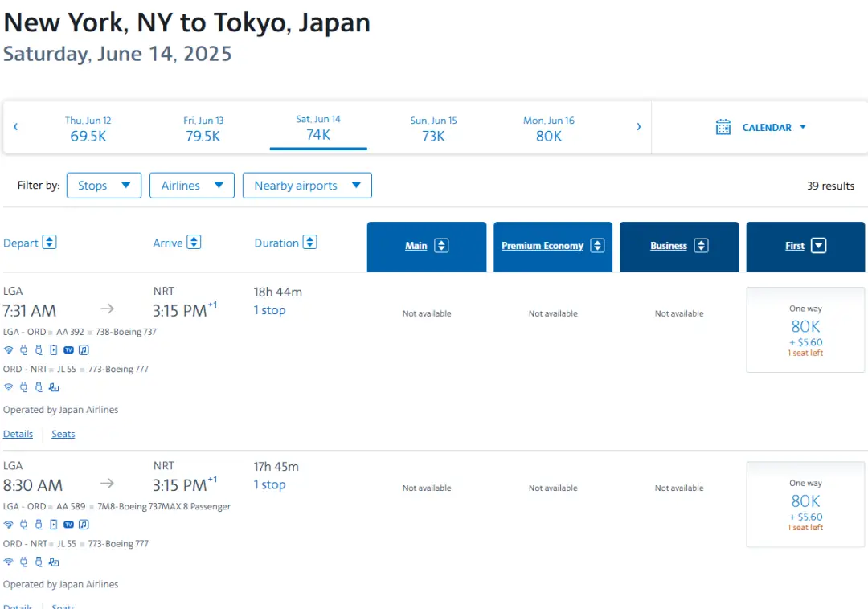
Task: Open Details link for 7:31 AM flight
Action: click(18, 434)
